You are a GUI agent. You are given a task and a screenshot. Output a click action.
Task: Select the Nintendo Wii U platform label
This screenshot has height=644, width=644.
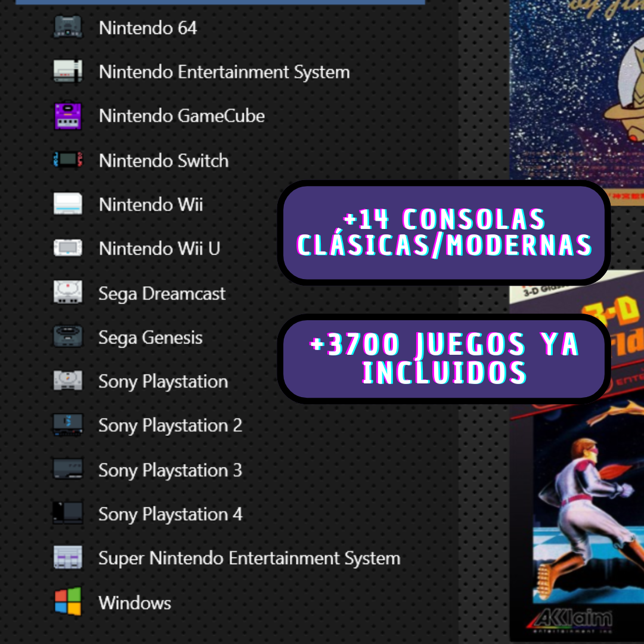click(159, 248)
